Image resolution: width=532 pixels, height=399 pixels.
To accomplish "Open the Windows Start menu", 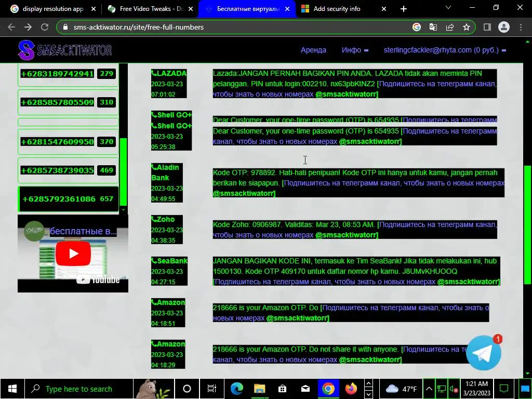I will [12, 389].
